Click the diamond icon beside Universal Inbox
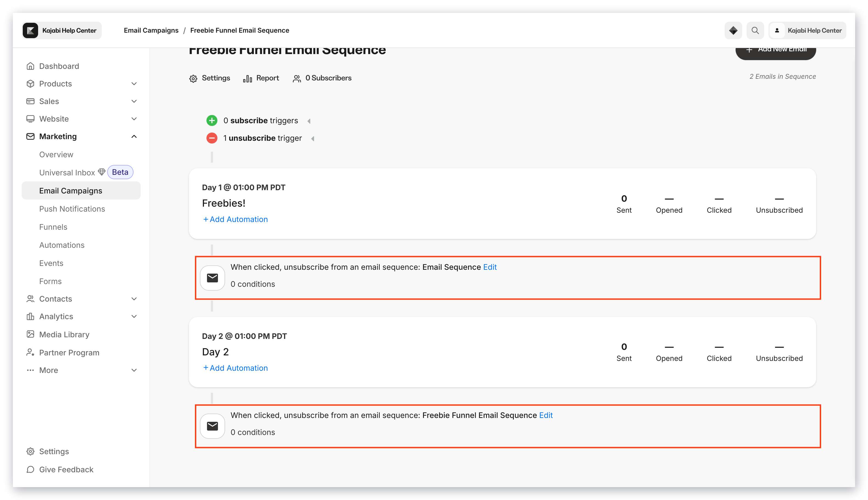 (x=101, y=172)
